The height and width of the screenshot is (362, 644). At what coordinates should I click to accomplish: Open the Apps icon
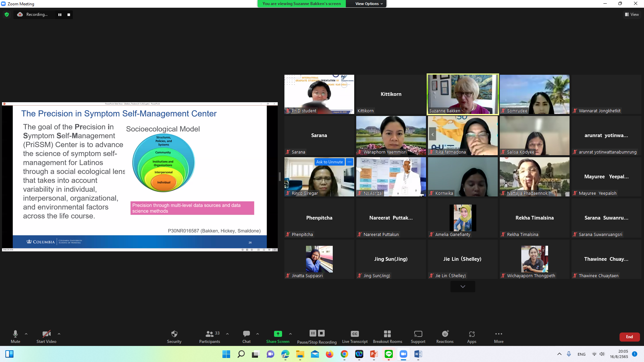click(472, 334)
